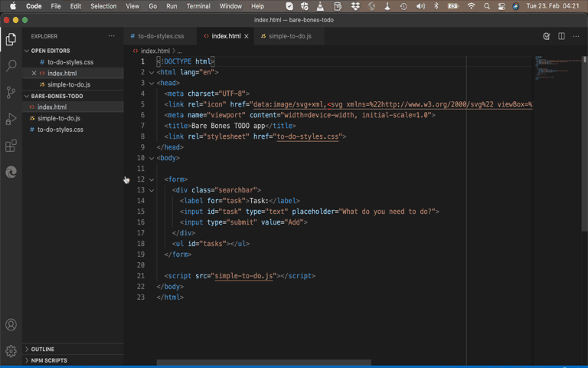
Task: Open the Explorer view in activity bar
Action: 11,39
